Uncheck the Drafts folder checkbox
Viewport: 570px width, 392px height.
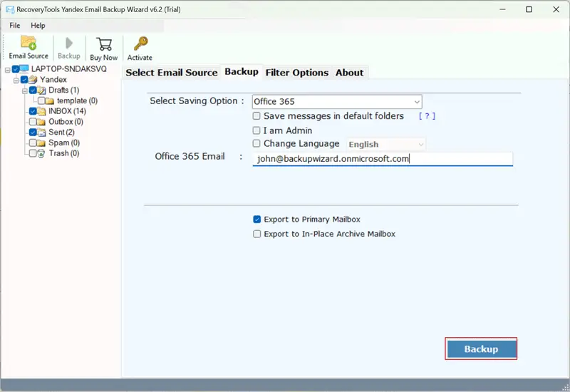[33, 90]
